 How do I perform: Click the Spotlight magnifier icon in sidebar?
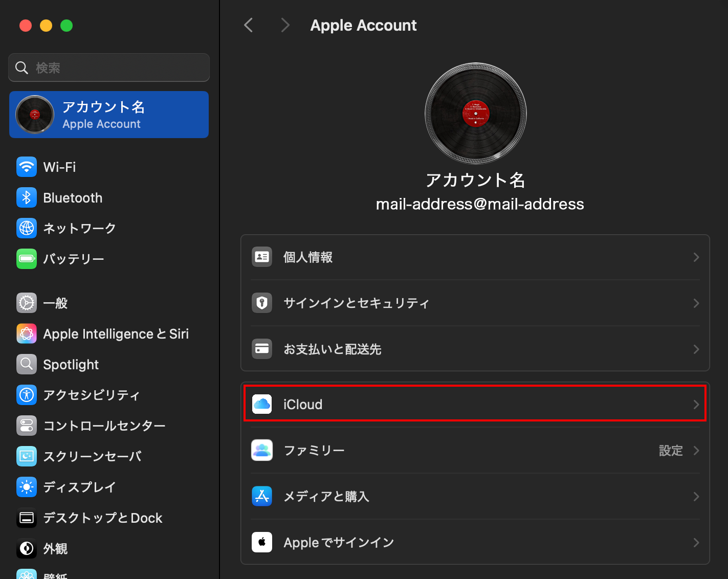[27, 364]
